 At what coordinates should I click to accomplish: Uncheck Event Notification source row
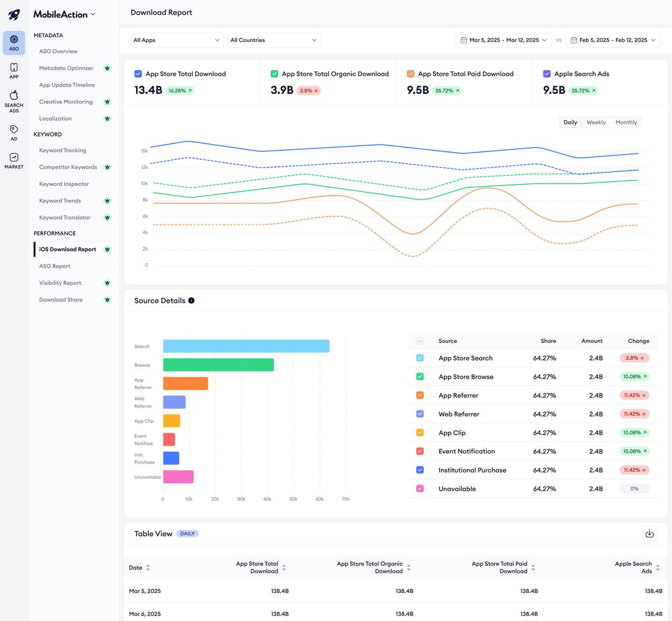[420, 451]
